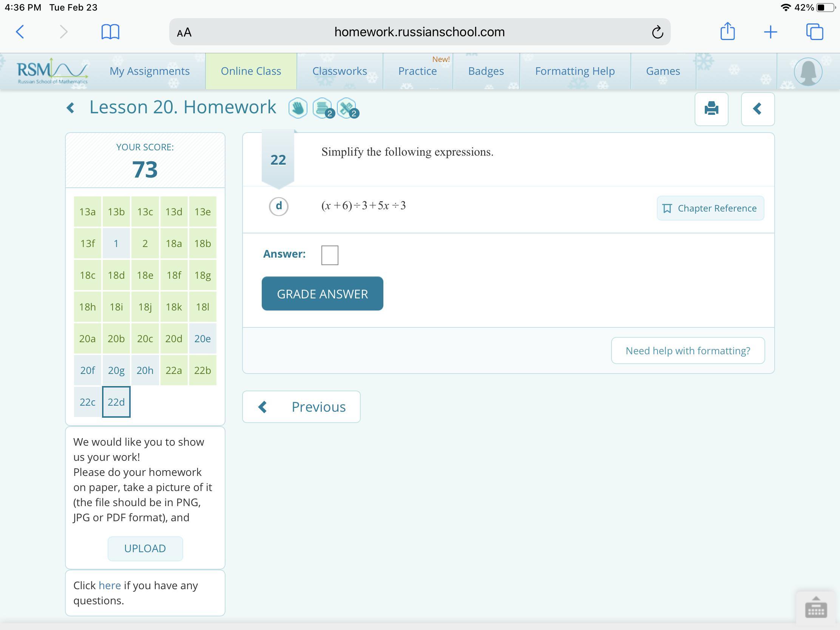The height and width of the screenshot is (630, 840).
Task: Click the printer icon button
Action: pyautogui.click(x=711, y=109)
